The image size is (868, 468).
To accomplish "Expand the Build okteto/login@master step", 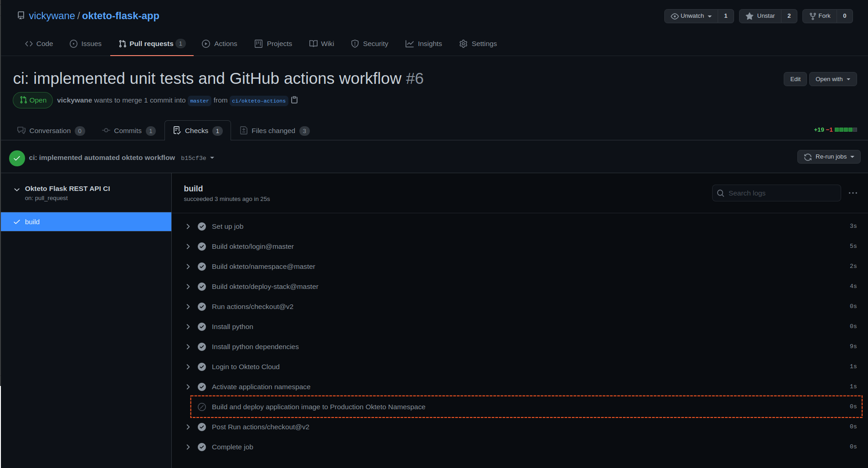I will 188,247.
